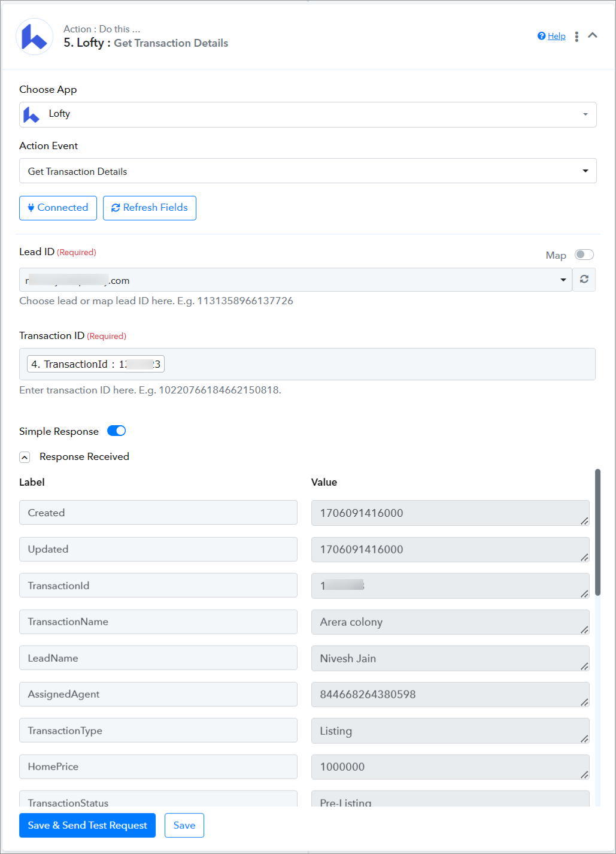Click the TransactionType label field
This screenshot has width=616, height=854.
pos(158,731)
